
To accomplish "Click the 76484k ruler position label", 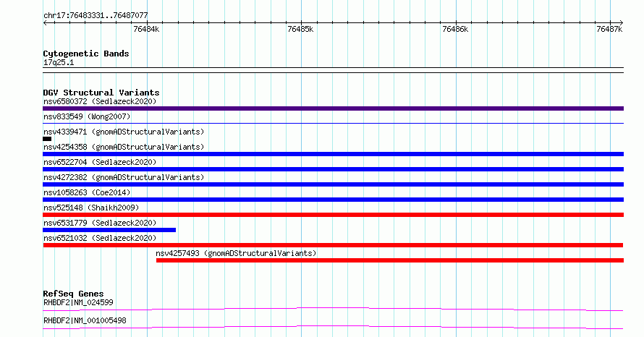I will (146, 29).
